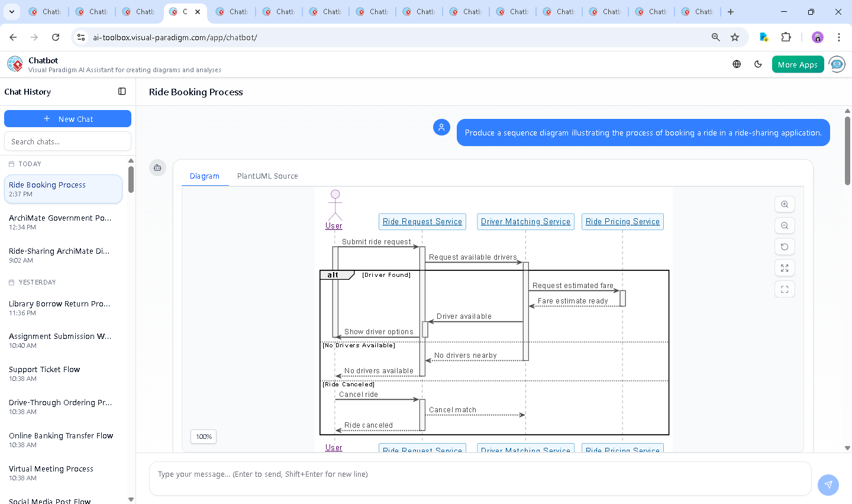Screen dimensions: 852x504
Task: Click the send message icon
Action: tap(828, 484)
